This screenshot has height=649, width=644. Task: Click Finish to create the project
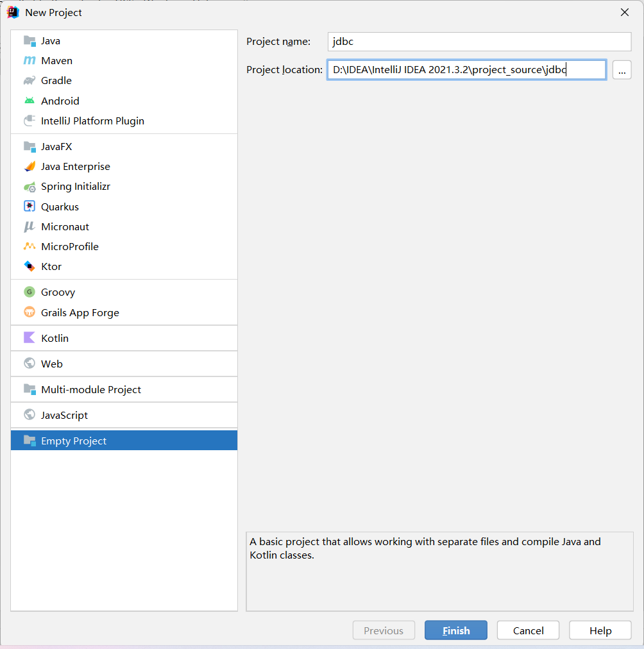(455, 630)
